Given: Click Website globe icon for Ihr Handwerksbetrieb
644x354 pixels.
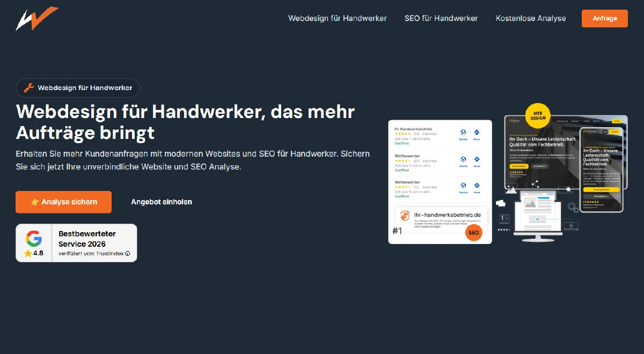Looking at the screenshot, I should point(463,133).
